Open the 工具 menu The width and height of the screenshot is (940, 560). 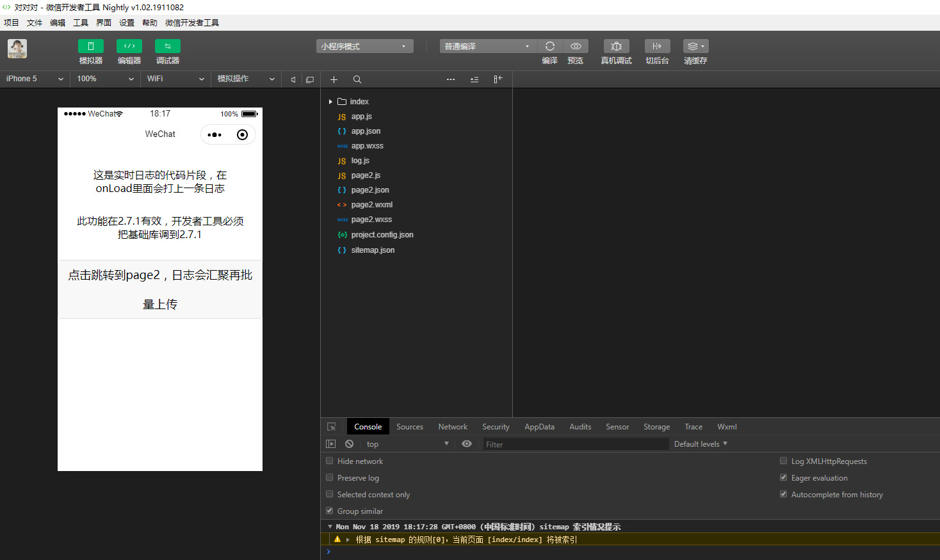click(81, 23)
